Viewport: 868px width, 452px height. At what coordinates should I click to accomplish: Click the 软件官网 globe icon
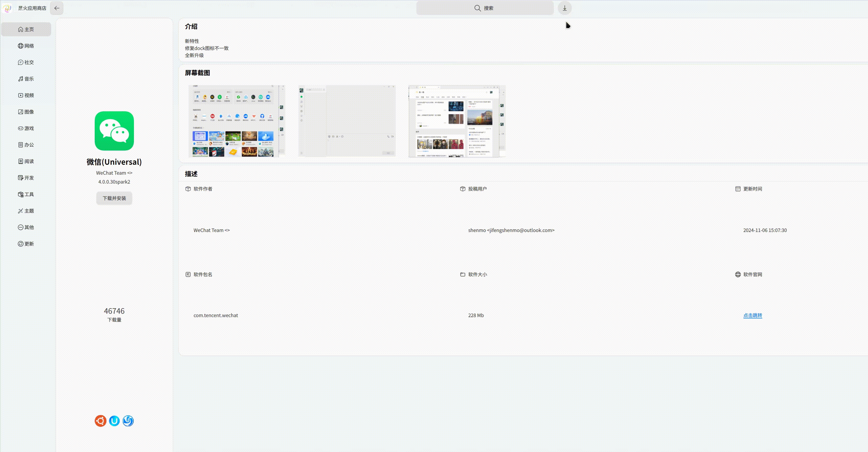point(738,274)
